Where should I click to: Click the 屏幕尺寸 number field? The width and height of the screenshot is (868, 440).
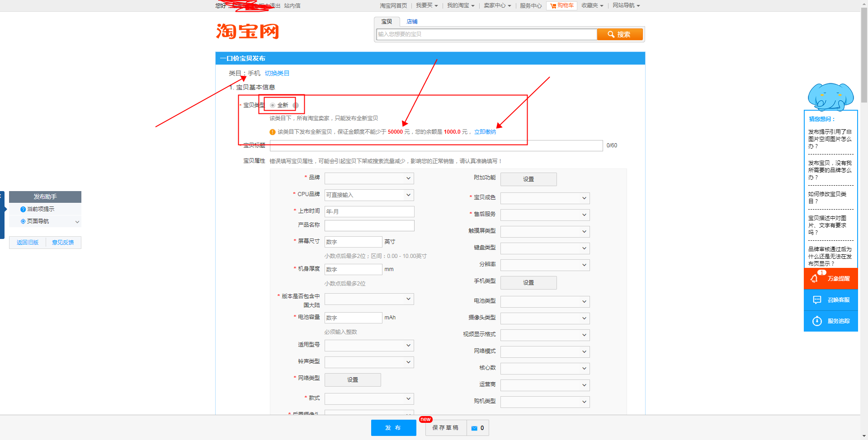354,242
